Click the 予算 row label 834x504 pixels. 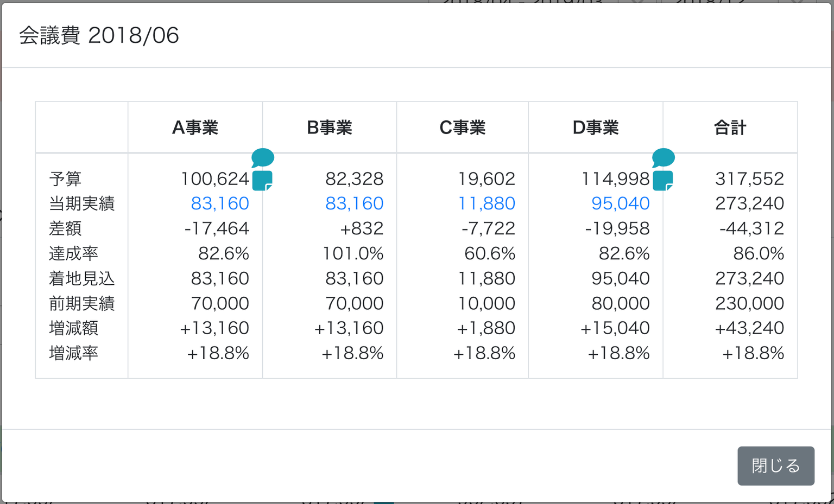point(65,178)
